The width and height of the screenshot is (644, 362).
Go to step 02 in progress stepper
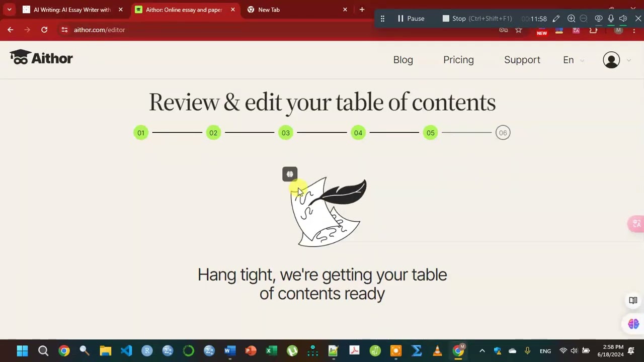point(213,133)
